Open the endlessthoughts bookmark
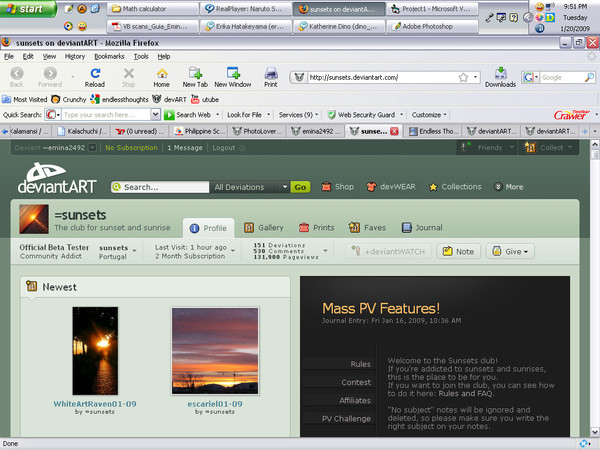The image size is (600, 450). (x=119, y=99)
